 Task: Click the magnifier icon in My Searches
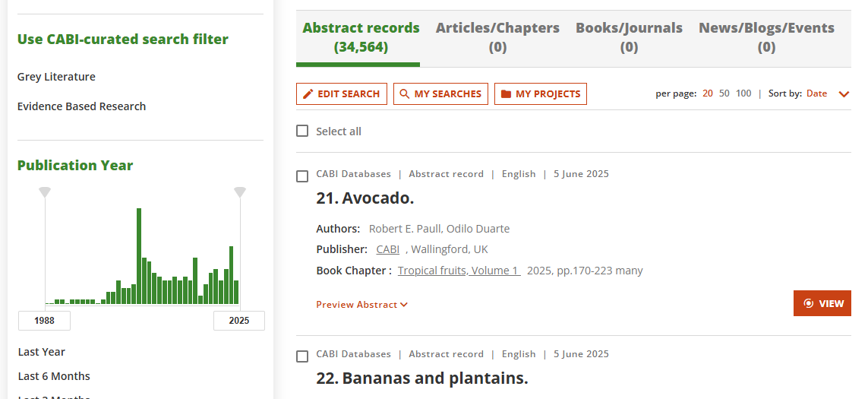coord(405,93)
